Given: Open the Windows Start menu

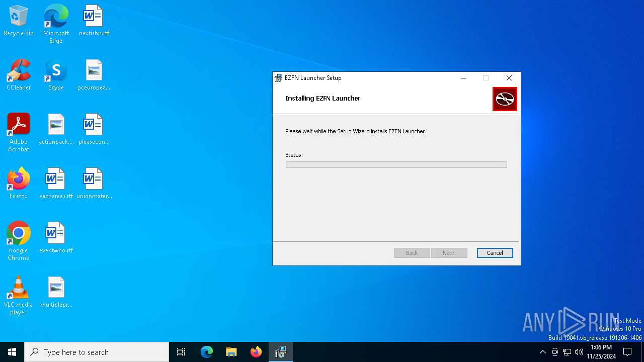Looking at the screenshot, I should pos(12,352).
